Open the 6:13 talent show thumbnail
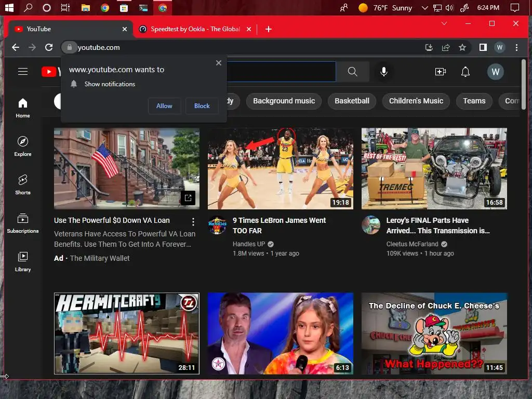Viewport: 532px width, 399px height. tap(280, 334)
